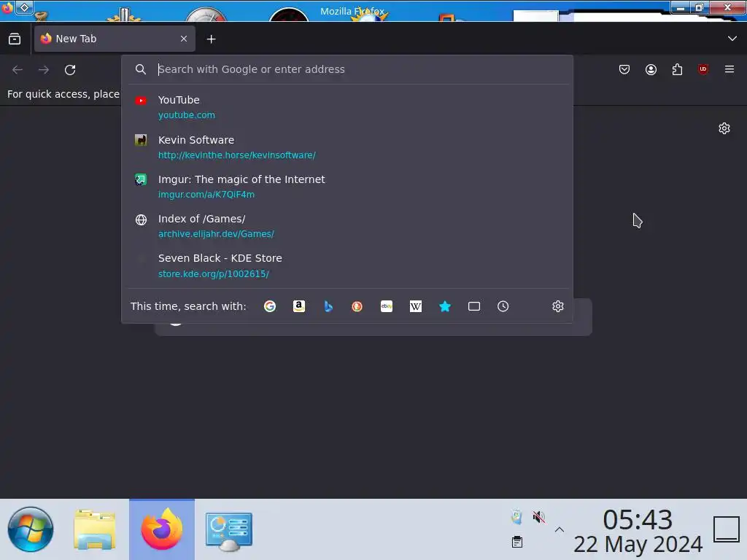Open the hamburger application menu
747x560 pixels.
tap(729, 69)
